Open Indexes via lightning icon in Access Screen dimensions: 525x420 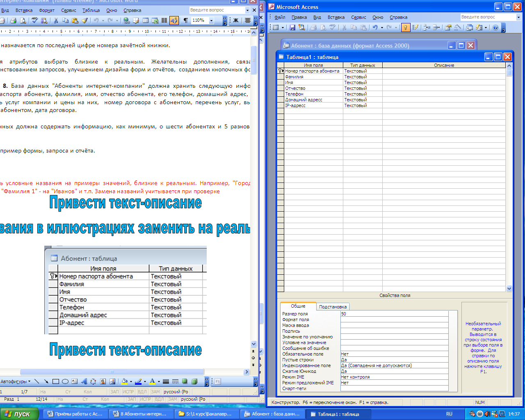pos(415,27)
